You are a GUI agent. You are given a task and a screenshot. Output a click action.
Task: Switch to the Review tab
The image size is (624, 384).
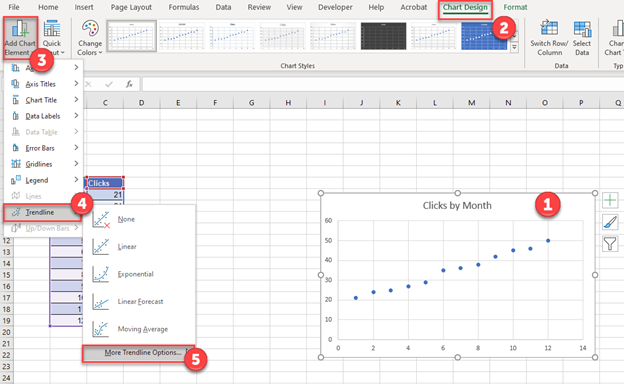click(x=259, y=7)
